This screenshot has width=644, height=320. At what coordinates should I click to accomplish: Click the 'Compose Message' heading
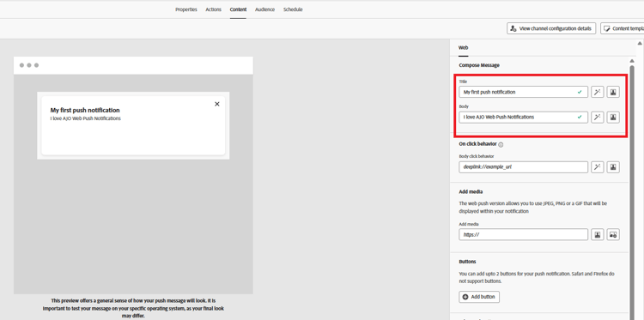(479, 65)
